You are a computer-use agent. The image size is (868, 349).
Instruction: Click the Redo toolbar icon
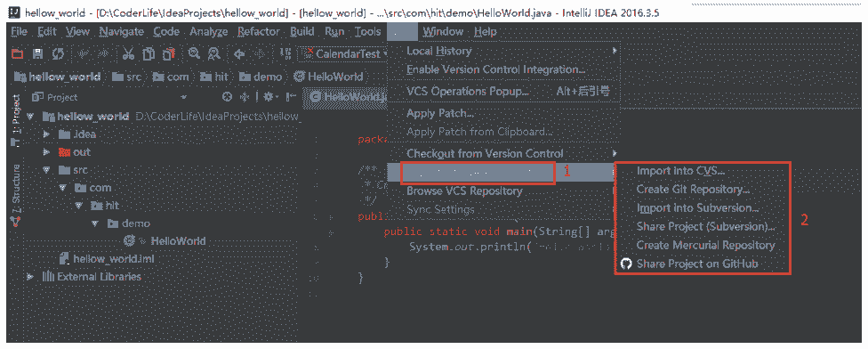(x=104, y=53)
